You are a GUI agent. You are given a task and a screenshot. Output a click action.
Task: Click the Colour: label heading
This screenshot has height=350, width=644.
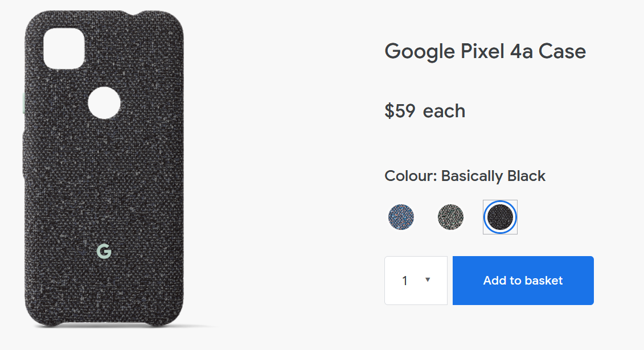pyautogui.click(x=411, y=176)
